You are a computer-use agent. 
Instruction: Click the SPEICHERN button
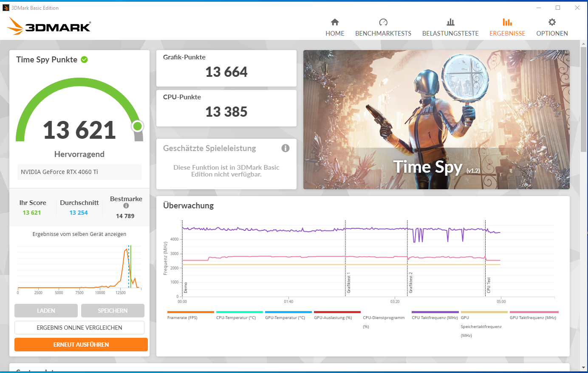tap(113, 311)
